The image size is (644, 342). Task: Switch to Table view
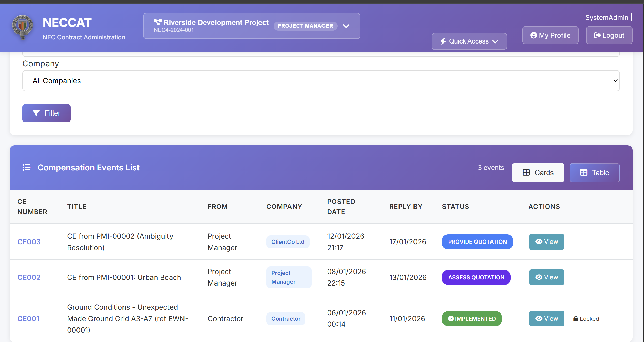point(594,173)
